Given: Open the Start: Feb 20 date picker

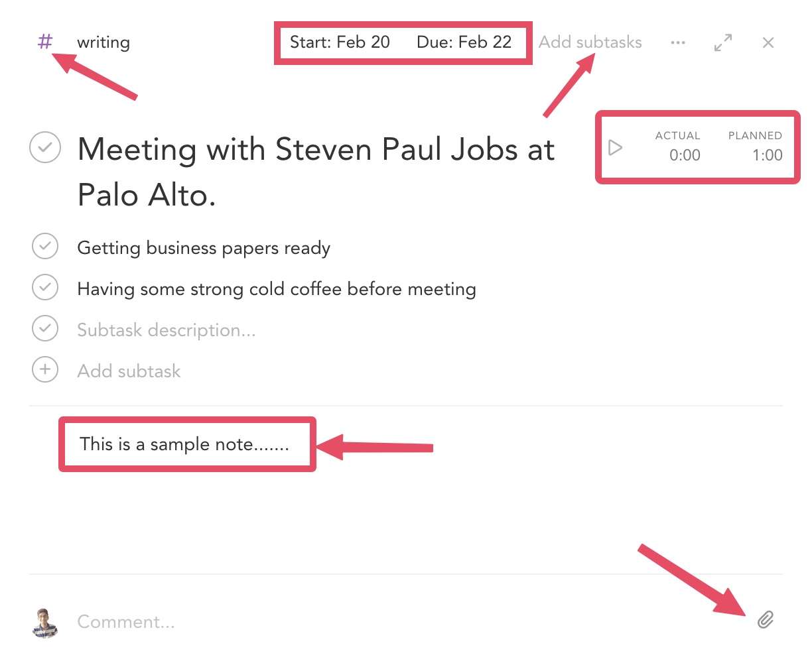Looking at the screenshot, I should pyautogui.click(x=340, y=42).
